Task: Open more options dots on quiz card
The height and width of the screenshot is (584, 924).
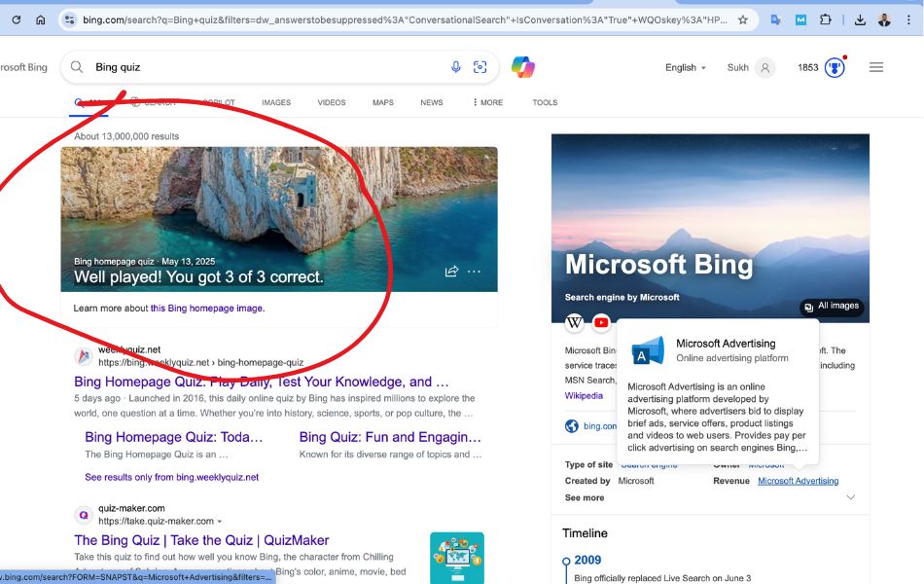Action: pyautogui.click(x=474, y=272)
